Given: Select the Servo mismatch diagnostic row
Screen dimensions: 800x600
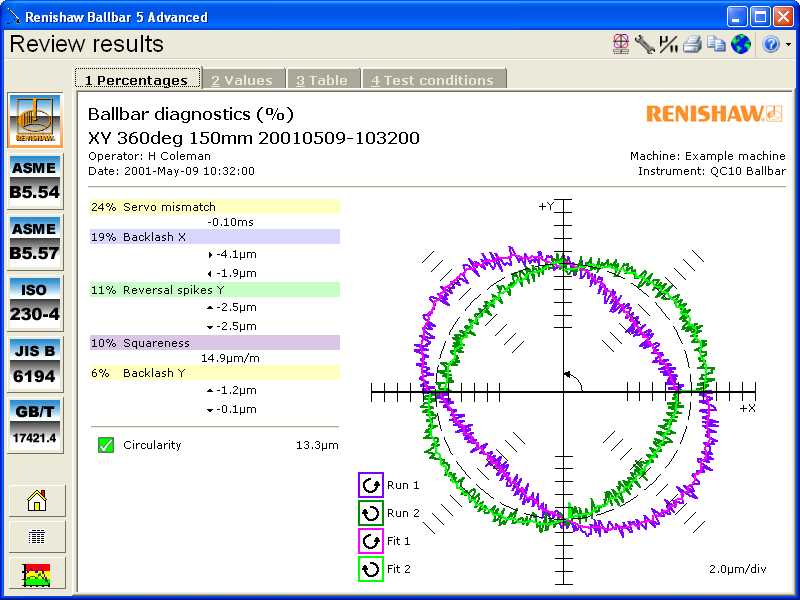Looking at the screenshot, I should [214, 207].
